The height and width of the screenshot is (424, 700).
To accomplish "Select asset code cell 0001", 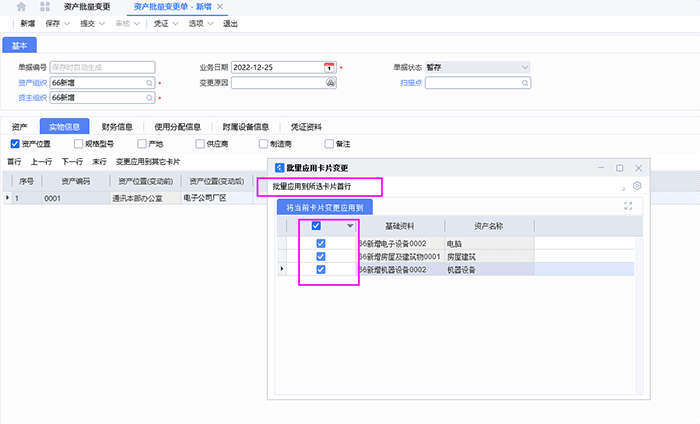I will pyautogui.click(x=76, y=198).
